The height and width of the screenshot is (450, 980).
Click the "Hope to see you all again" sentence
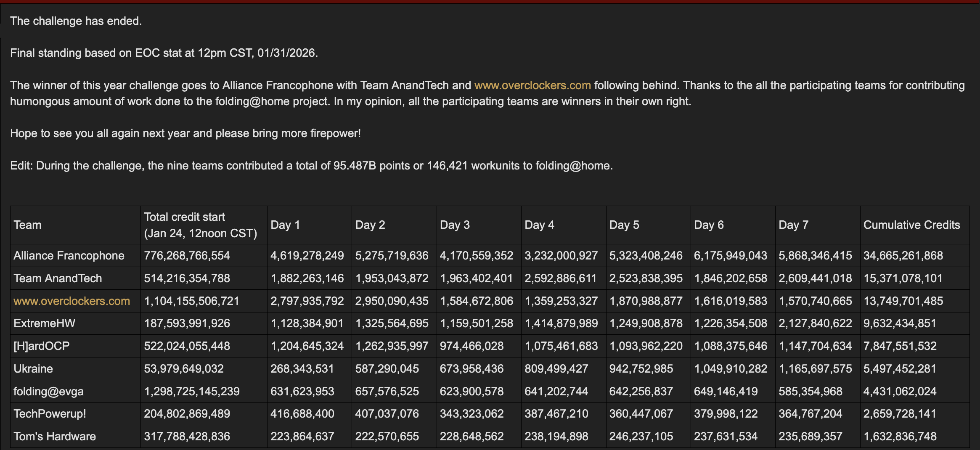185,133
